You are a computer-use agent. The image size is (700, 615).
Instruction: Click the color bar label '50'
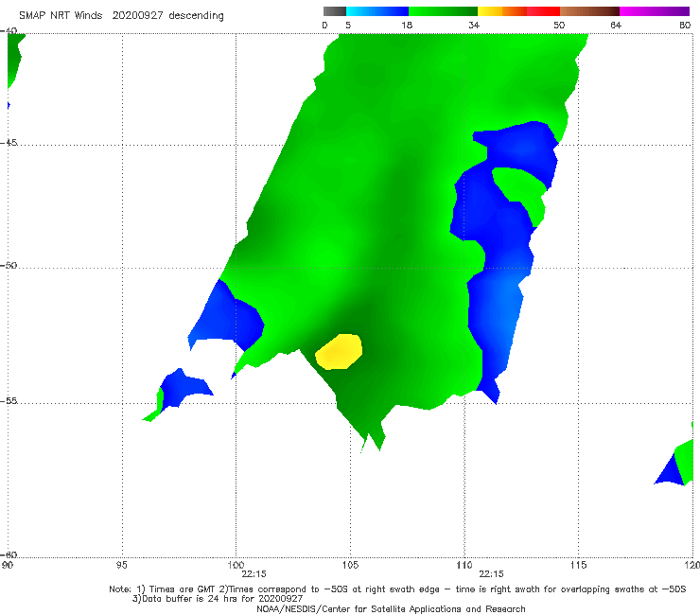pyautogui.click(x=559, y=26)
